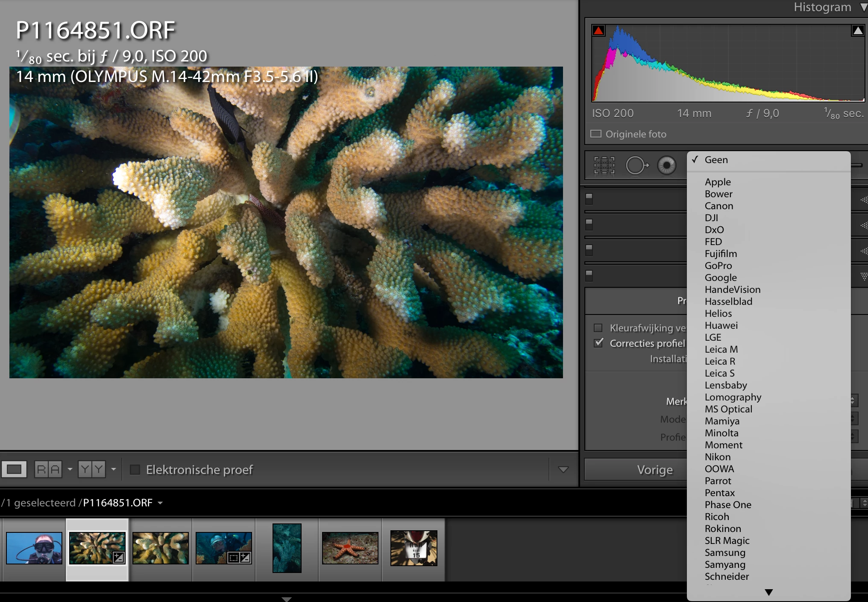This screenshot has width=868, height=602.
Task: Select the Spot Removal tool icon
Action: [x=636, y=165]
